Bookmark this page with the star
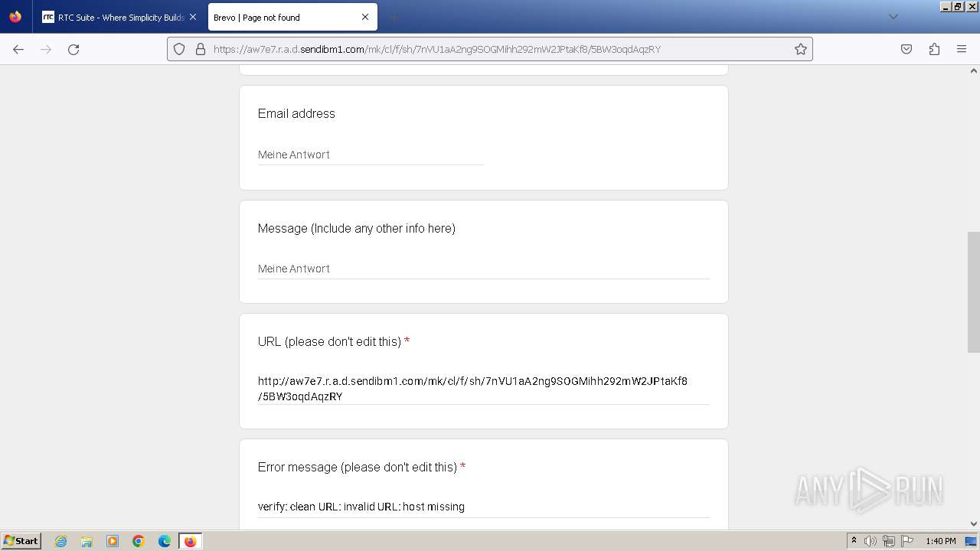Viewport: 980px width, 551px height. 801,49
